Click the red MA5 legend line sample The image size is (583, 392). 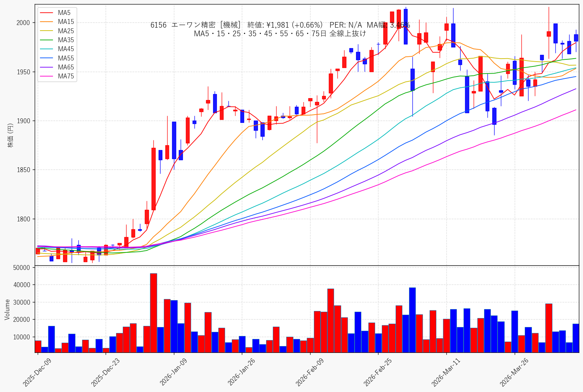point(47,13)
